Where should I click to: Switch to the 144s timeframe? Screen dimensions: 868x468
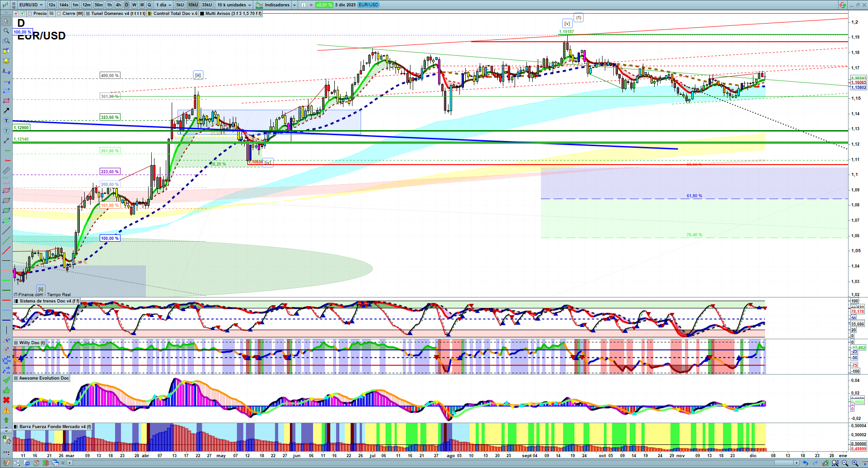pyautogui.click(x=64, y=5)
